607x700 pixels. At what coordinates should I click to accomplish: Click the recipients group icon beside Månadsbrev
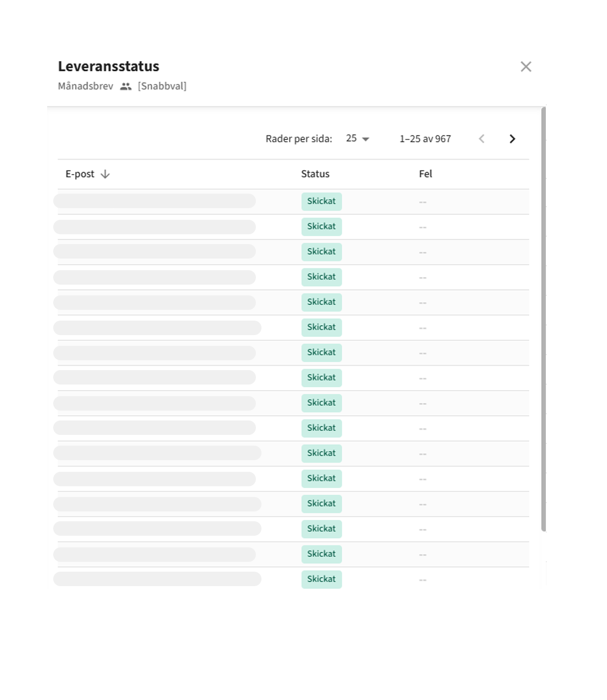point(126,86)
